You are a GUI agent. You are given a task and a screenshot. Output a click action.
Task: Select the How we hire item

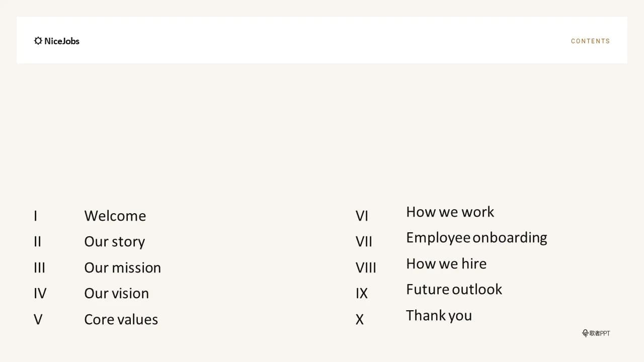click(x=446, y=263)
